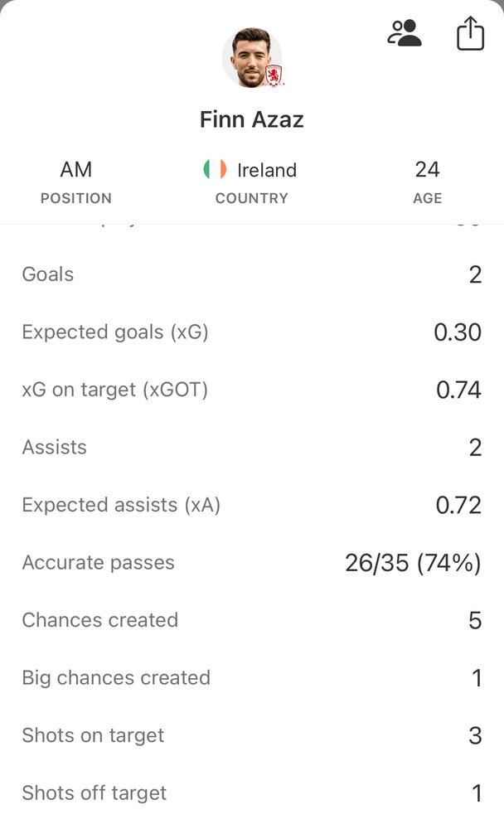This screenshot has width=504, height=829.
Task: Tap the Middlesbrough club badge
Action: tap(274, 76)
